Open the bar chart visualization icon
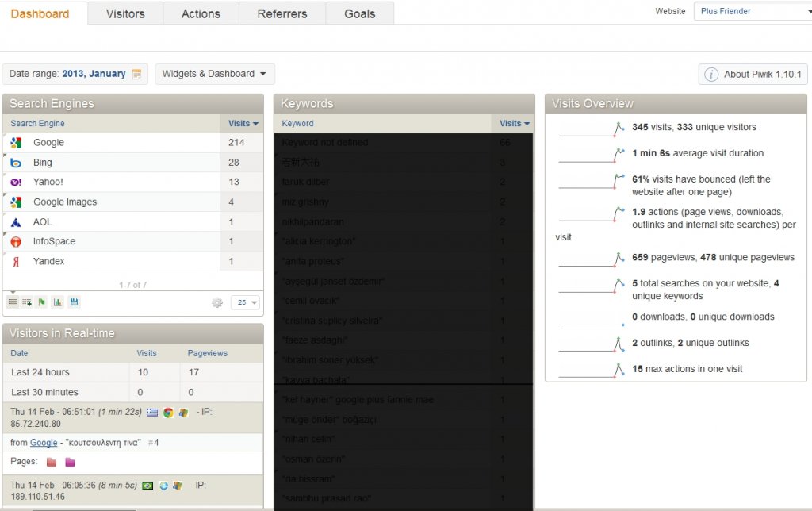Screen dimensions: 812x511 [57, 302]
